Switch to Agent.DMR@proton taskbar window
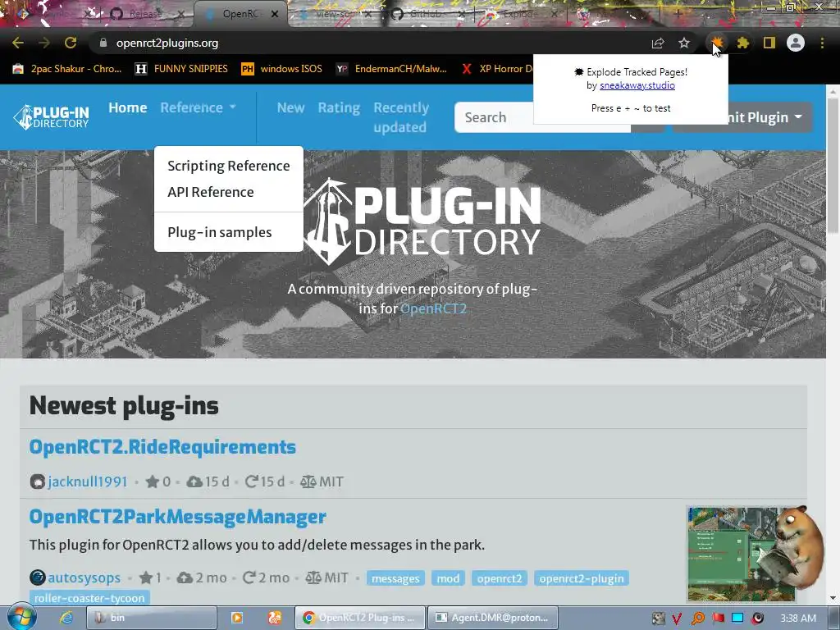The image size is (840, 630). 493,618
